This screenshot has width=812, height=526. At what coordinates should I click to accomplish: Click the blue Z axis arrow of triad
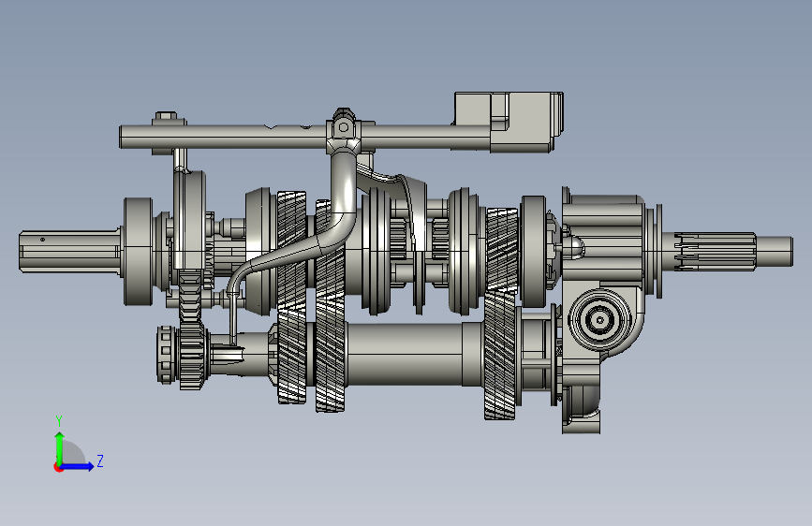[78, 466]
